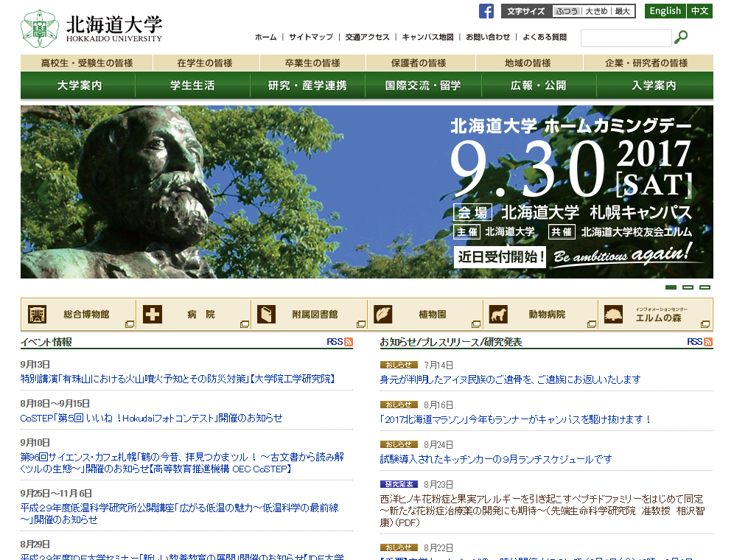
Task: Open the 学生生活 main menu
Action: click(193, 85)
